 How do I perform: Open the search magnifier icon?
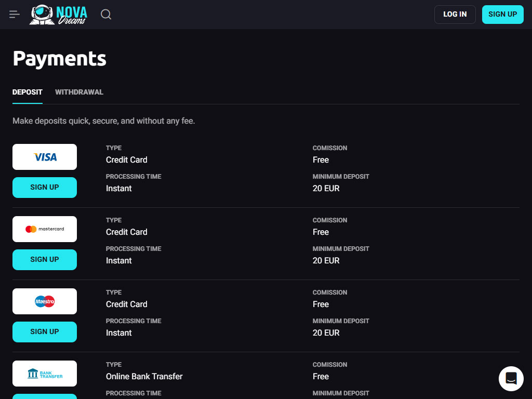pos(106,14)
